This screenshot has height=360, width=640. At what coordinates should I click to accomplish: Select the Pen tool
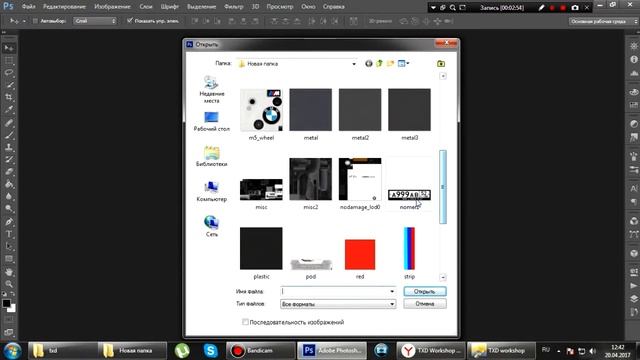pyautogui.click(x=9, y=222)
